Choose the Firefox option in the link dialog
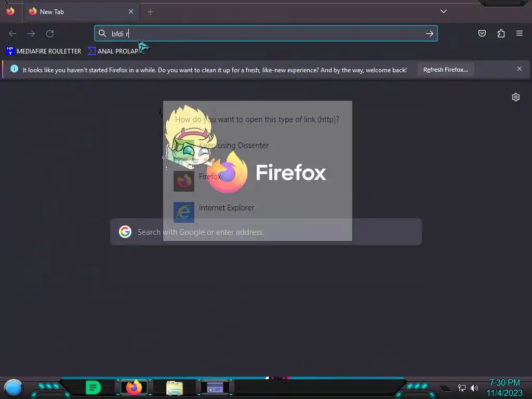Viewport: 532px width, 399px height. click(197, 181)
